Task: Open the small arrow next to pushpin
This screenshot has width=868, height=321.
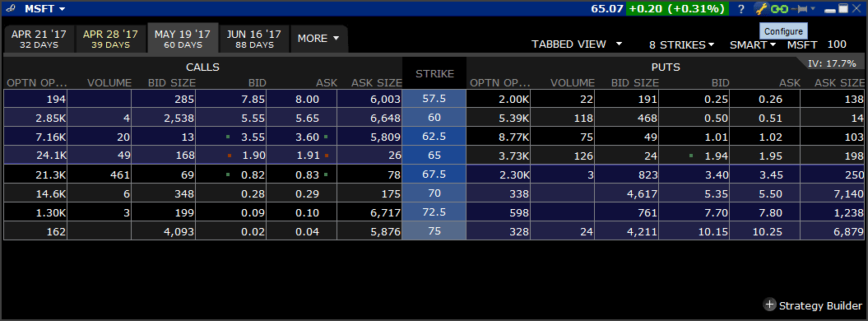Action: point(813,9)
